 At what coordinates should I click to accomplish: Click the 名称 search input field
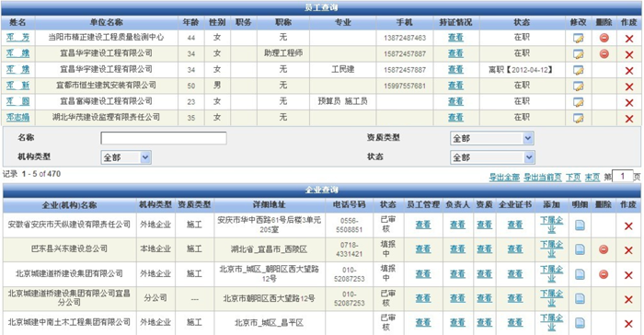click(x=164, y=138)
